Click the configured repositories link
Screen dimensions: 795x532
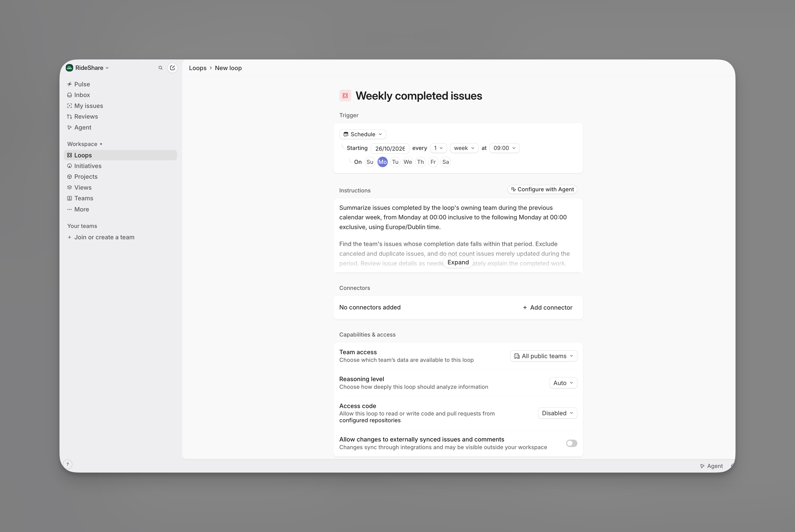[x=370, y=420]
